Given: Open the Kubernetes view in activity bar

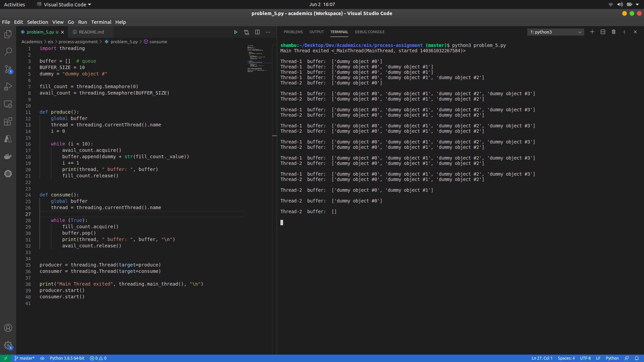Looking at the screenshot, I should (8, 174).
